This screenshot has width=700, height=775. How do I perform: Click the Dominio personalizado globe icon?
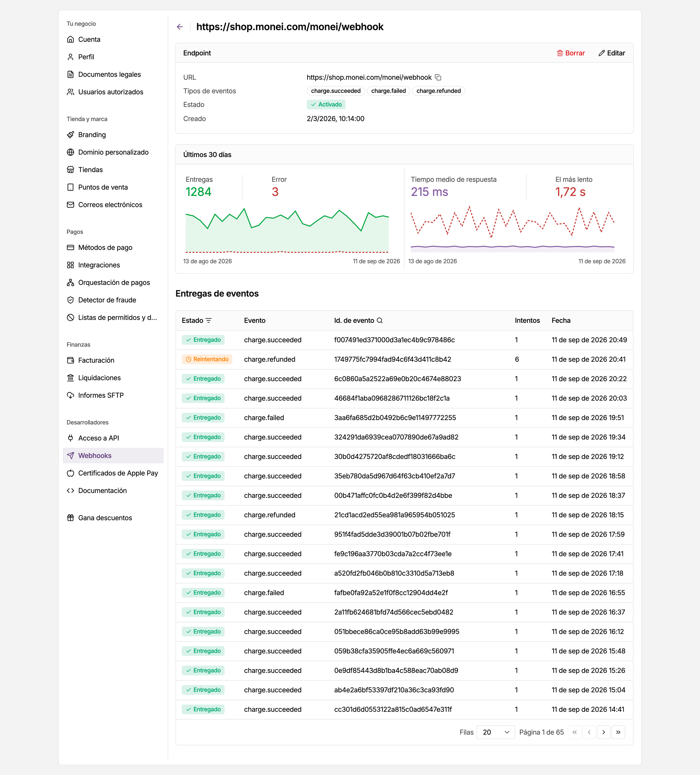pyautogui.click(x=70, y=152)
